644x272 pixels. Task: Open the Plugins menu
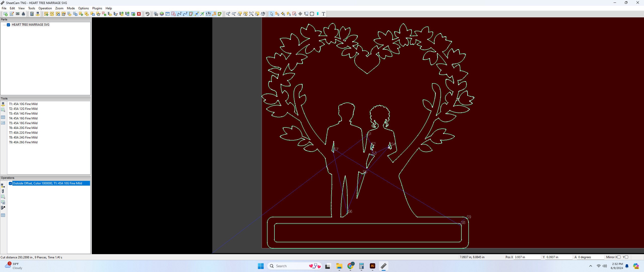[x=97, y=8]
